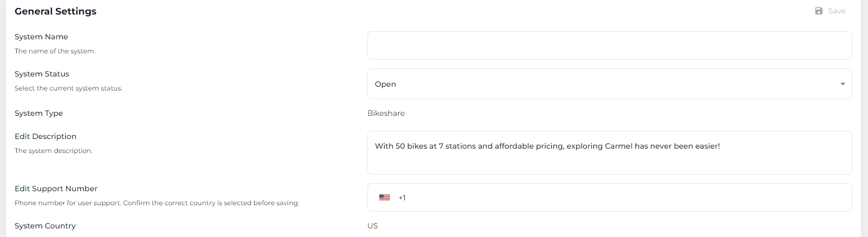Click the General Settings heading

coord(56,11)
